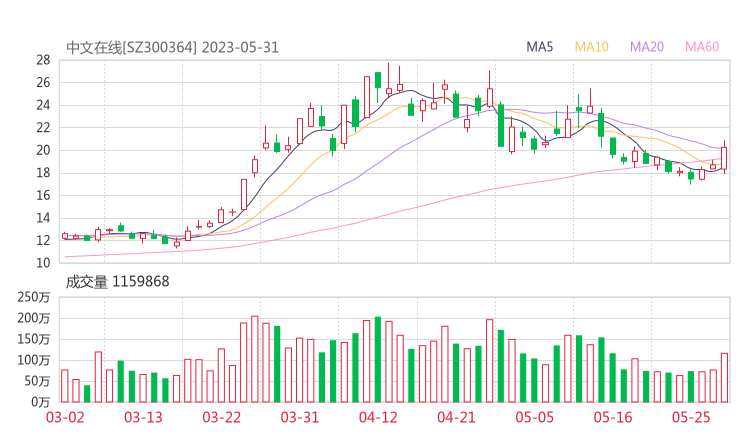The height and width of the screenshot is (440, 740).
Task: Click the 04-12 date axis label
Action: coord(378,417)
